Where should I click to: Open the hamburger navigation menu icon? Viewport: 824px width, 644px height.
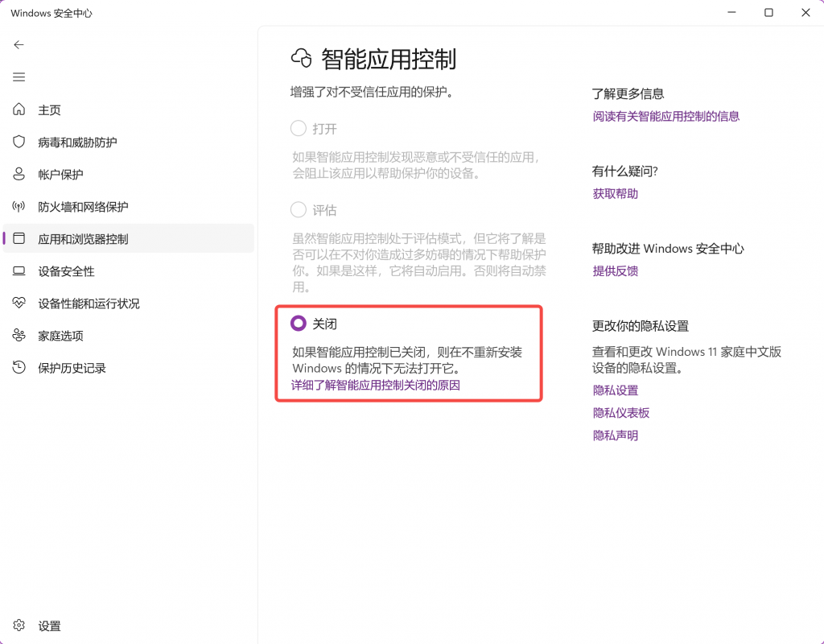(19, 77)
